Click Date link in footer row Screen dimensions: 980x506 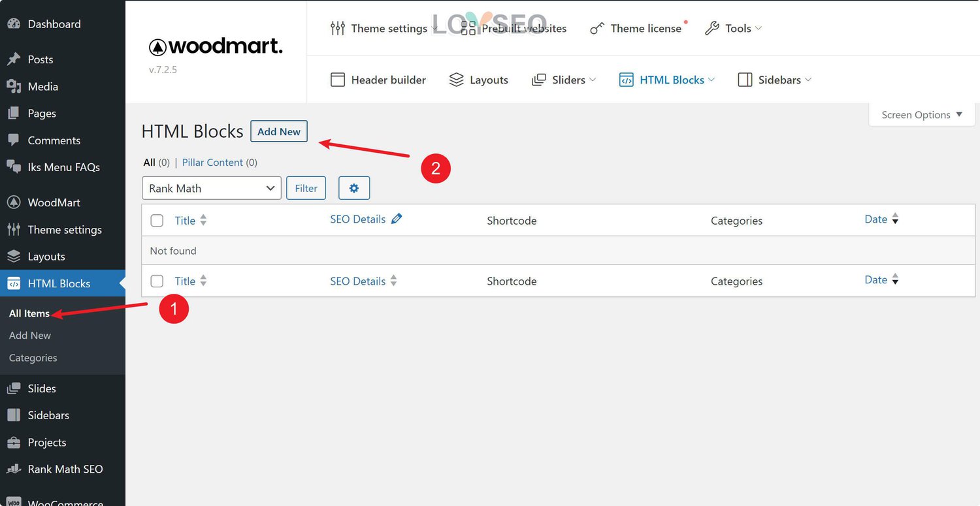click(875, 280)
